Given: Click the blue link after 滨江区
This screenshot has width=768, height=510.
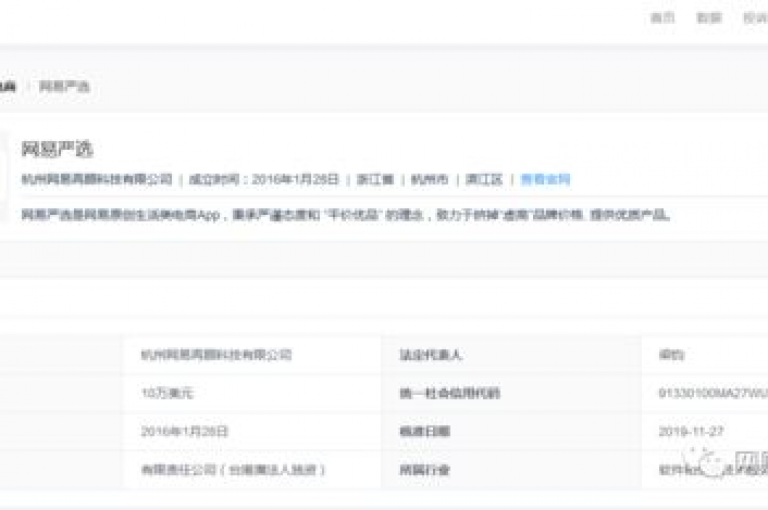Looking at the screenshot, I should [x=545, y=179].
